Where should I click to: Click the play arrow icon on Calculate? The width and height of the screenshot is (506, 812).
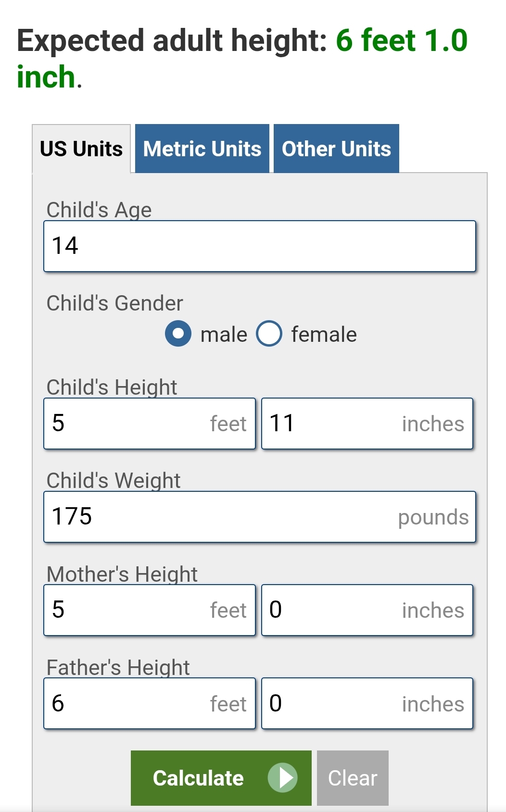tap(283, 777)
